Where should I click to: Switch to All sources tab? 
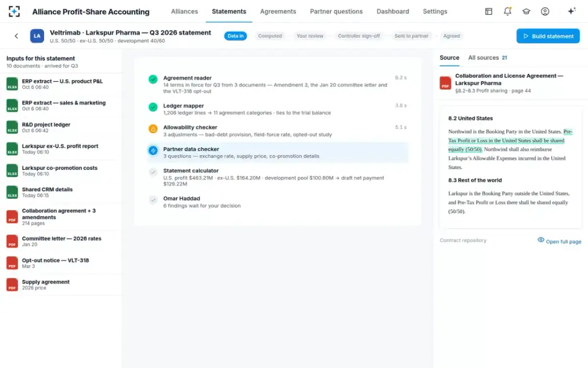click(x=487, y=58)
